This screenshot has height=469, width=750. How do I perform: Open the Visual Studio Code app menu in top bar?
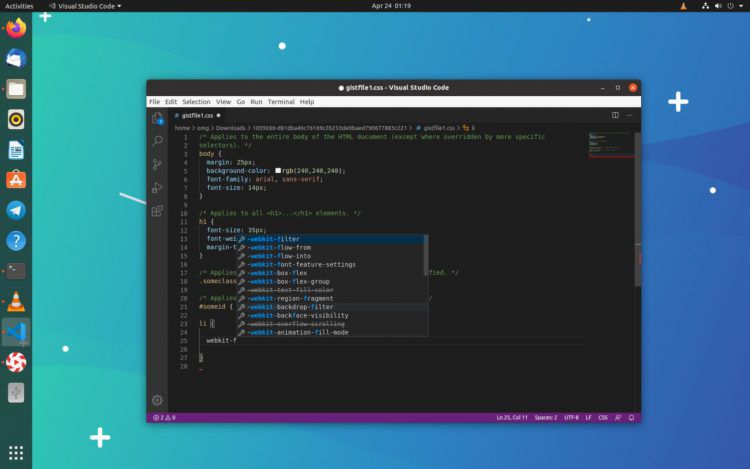(x=85, y=6)
